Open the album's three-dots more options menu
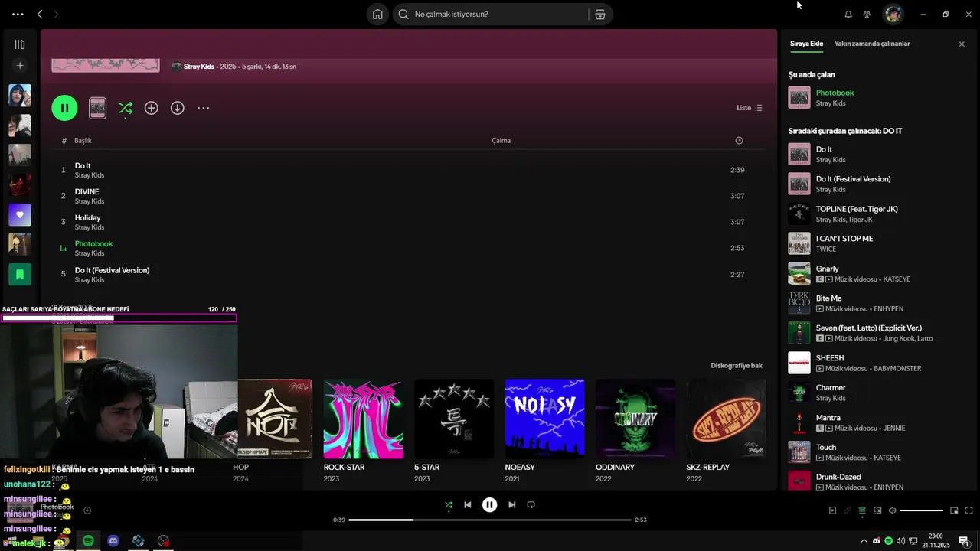 203,108
